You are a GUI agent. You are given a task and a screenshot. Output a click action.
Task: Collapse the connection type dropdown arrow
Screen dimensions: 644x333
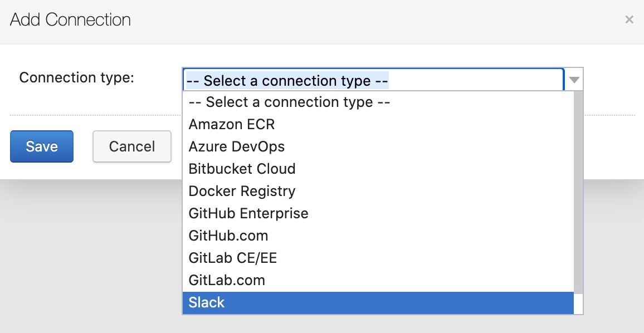click(574, 80)
